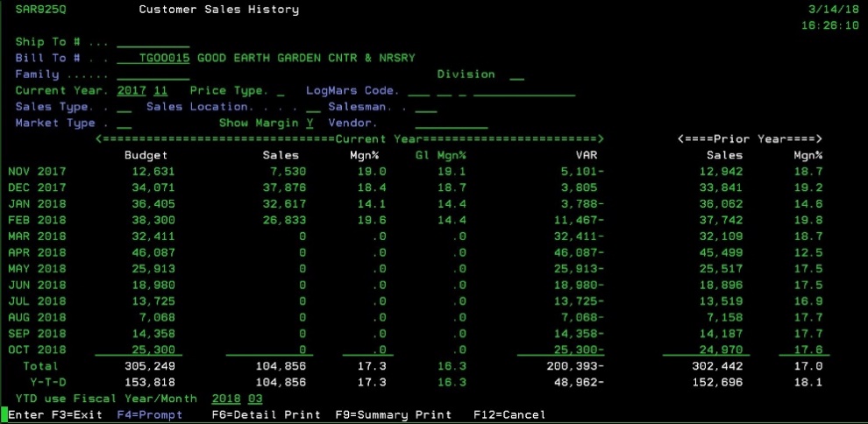Focus the Family input field

pyautogui.click(x=153, y=75)
